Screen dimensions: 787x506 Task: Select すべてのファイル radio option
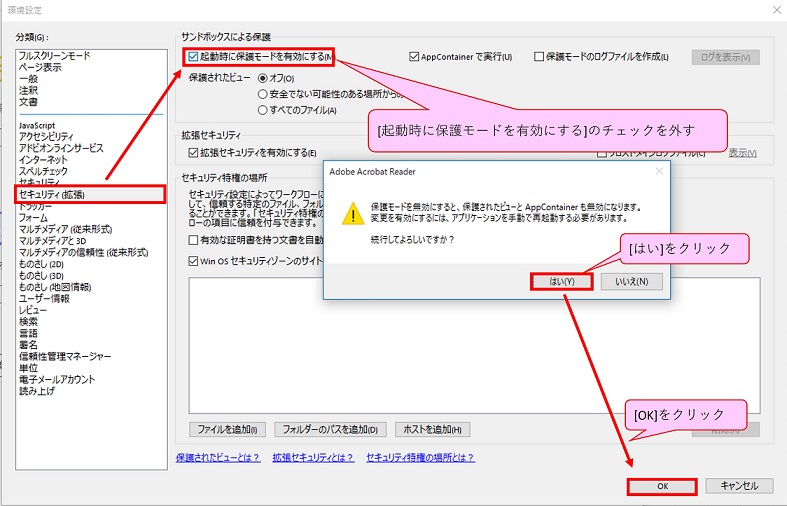pyautogui.click(x=263, y=110)
